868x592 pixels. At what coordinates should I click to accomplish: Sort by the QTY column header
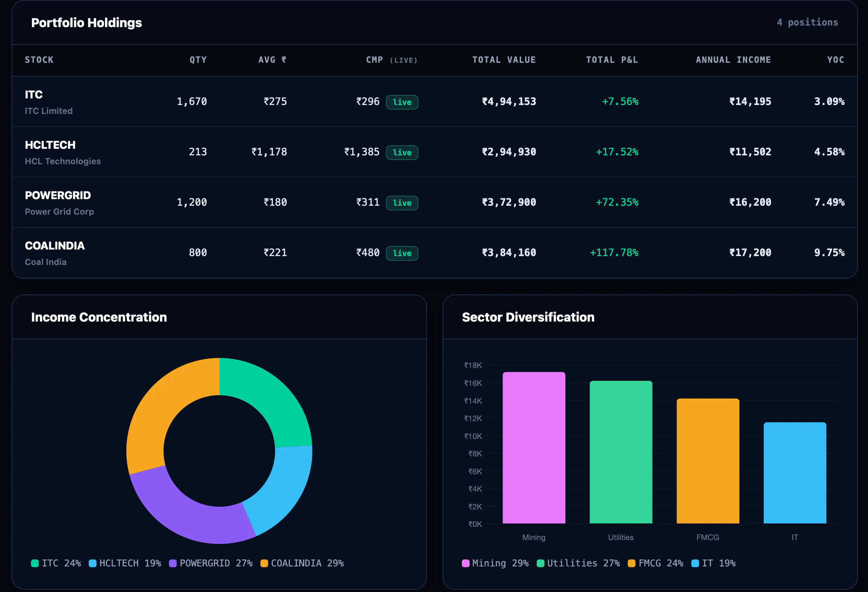[x=198, y=60]
